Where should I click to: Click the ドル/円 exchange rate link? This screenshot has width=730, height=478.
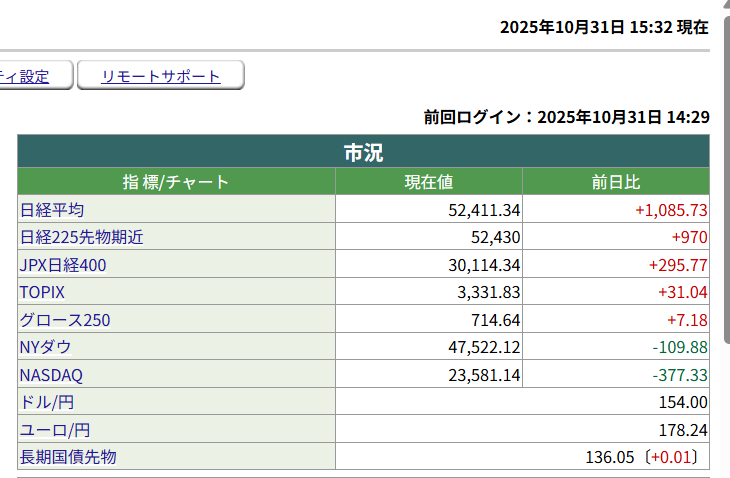pos(47,402)
